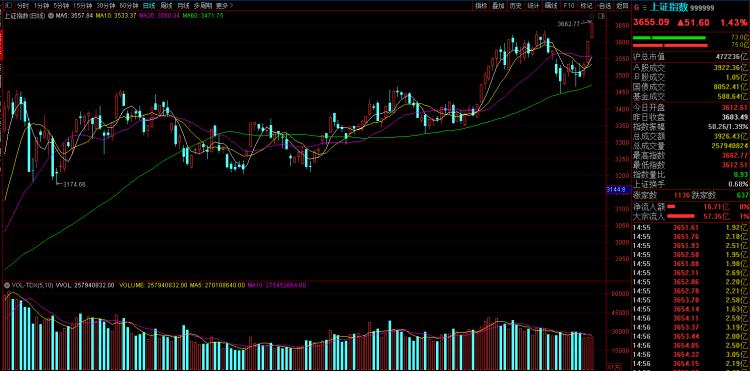Switch to the 月线 monthly tab
This screenshot has height=371, width=750.
[182, 6]
